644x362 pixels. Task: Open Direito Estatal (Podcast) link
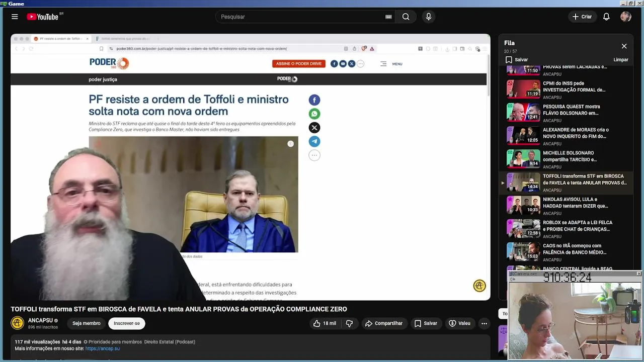pos(170,342)
